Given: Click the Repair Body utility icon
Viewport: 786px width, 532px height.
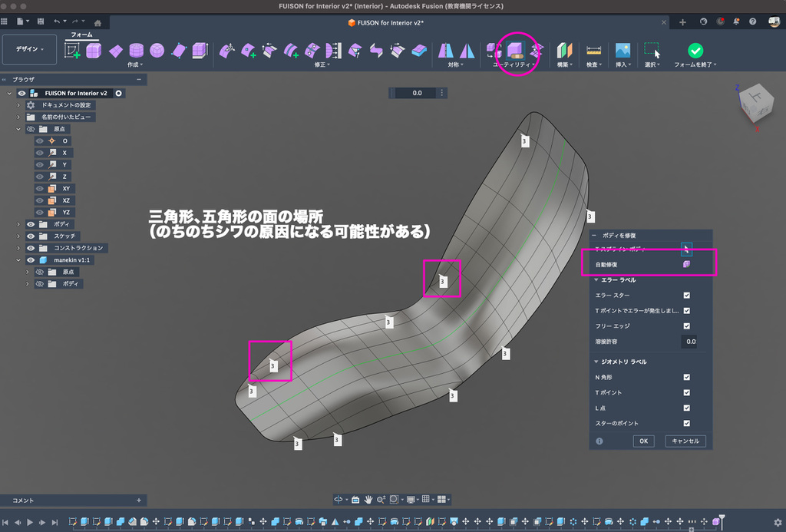Looking at the screenshot, I should point(515,51).
